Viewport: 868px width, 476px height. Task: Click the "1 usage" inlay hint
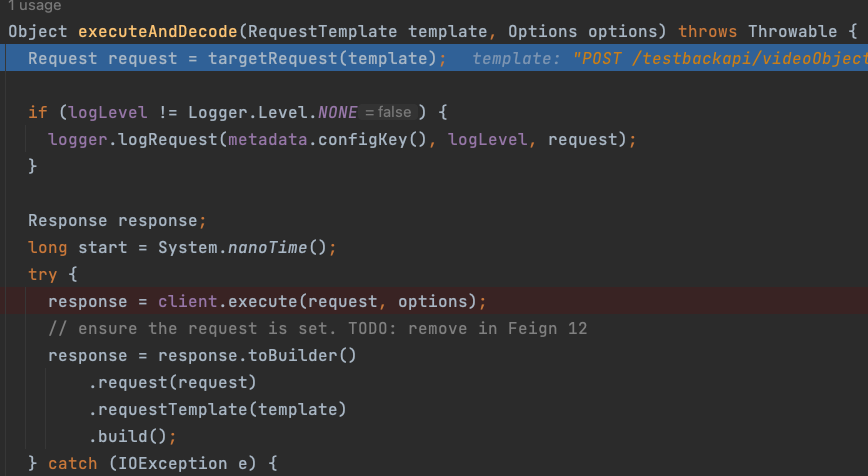click(x=34, y=6)
